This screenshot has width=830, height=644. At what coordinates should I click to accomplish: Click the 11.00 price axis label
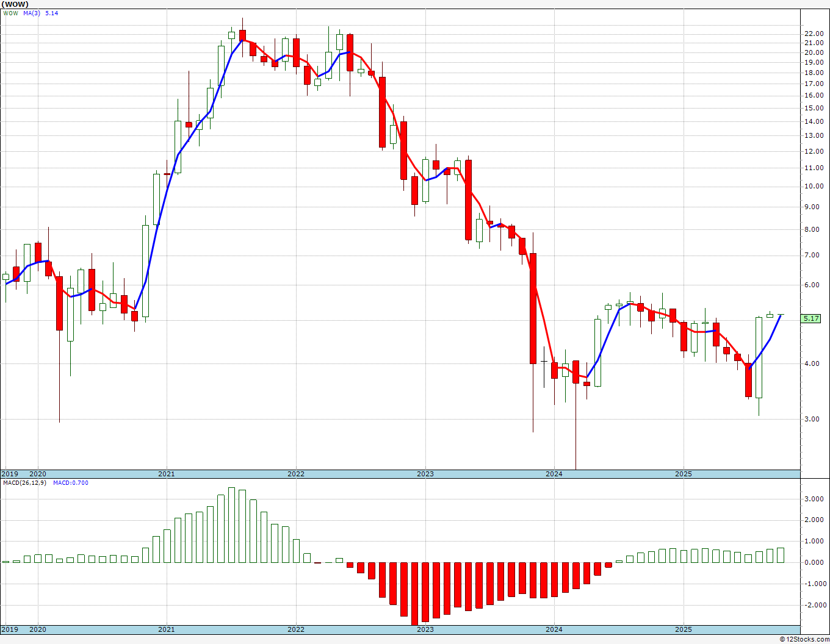[813, 168]
